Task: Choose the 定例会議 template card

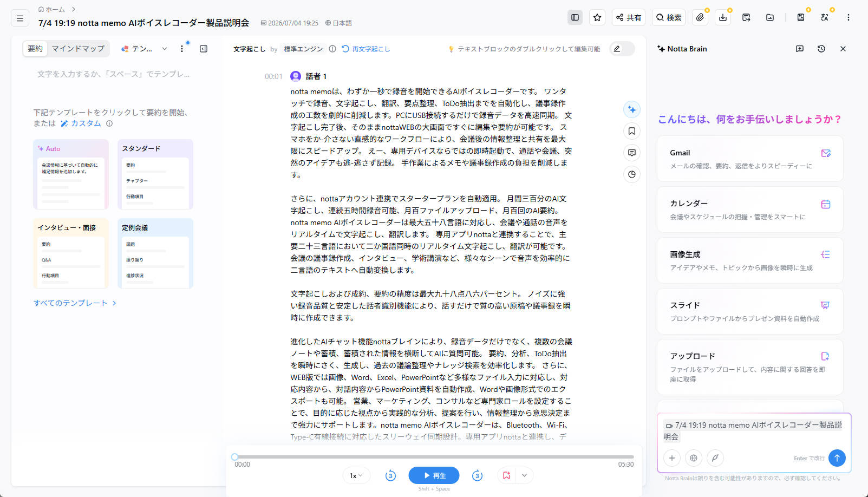Action: [155, 253]
